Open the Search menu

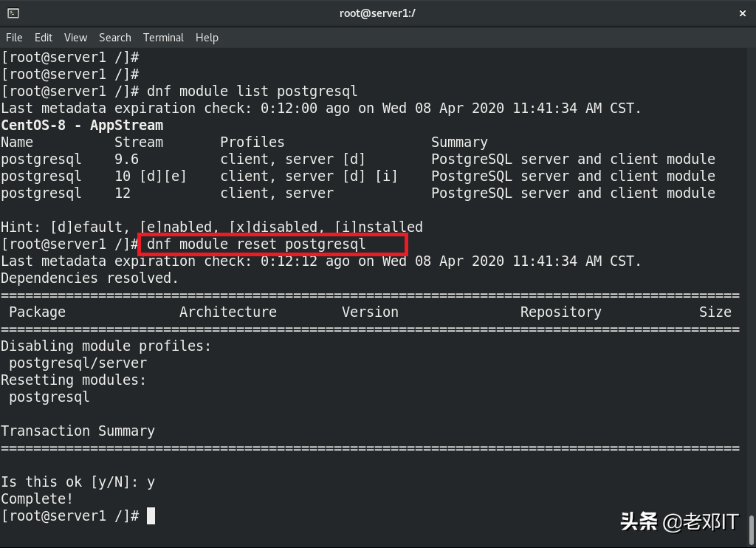click(114, 38)
